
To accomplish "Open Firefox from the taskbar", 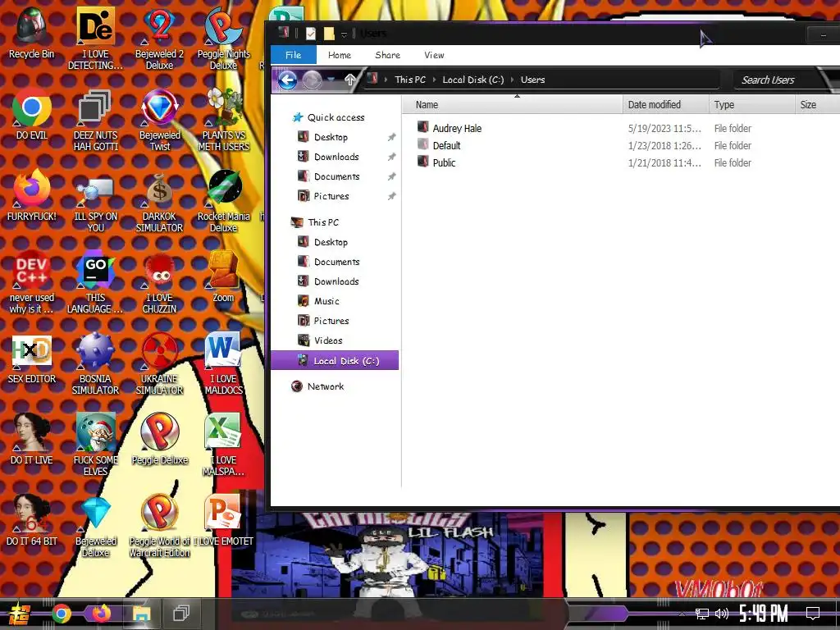I will point(100,614).
